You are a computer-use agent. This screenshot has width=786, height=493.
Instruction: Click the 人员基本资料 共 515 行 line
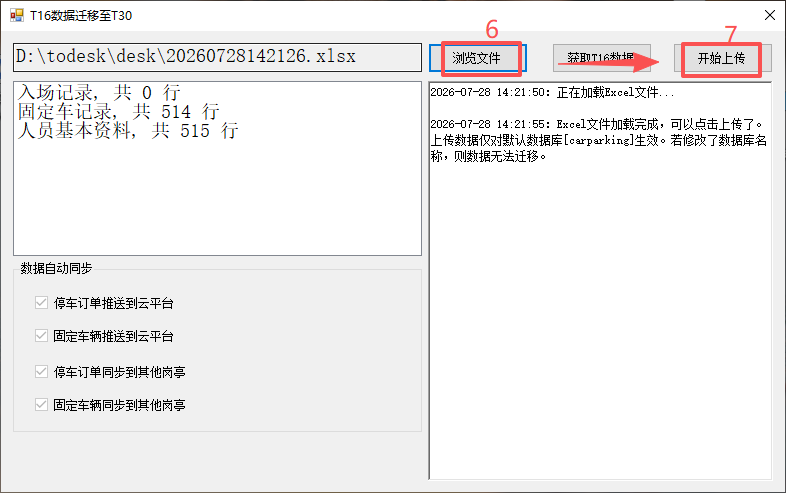tap(128, 130)
